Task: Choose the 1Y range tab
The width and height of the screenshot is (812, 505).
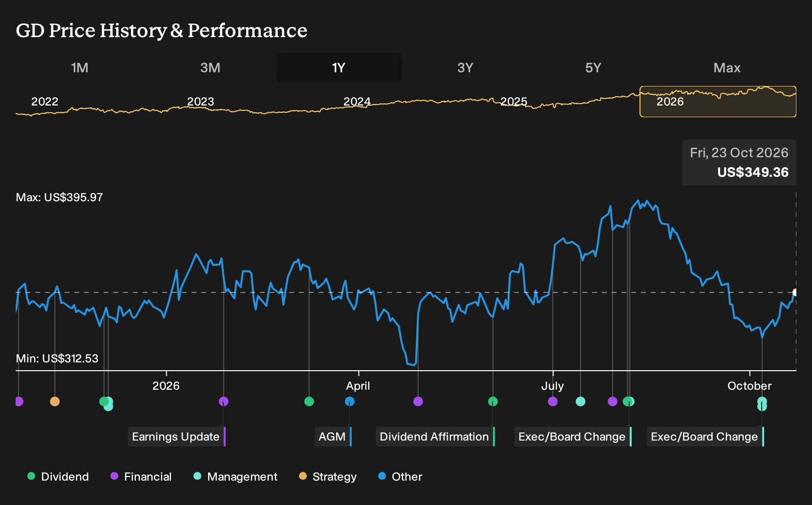Action: coord(339,67)
